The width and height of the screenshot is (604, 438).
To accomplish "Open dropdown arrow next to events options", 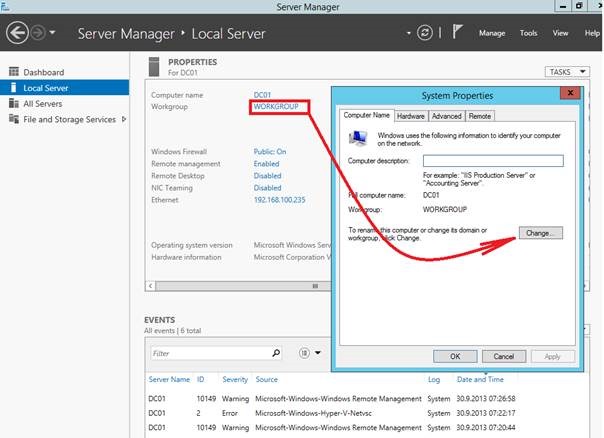I will tap(318, 352).
